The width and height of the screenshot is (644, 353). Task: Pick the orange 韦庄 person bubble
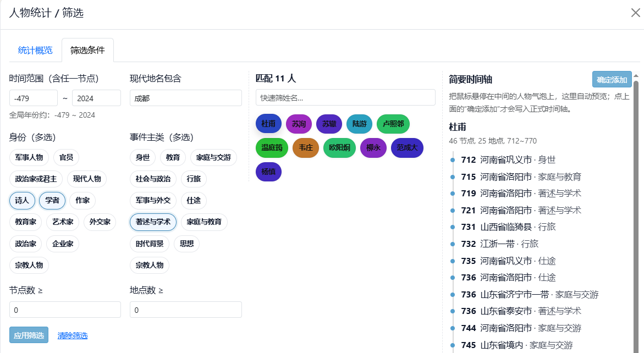click(x=305, y=148)
